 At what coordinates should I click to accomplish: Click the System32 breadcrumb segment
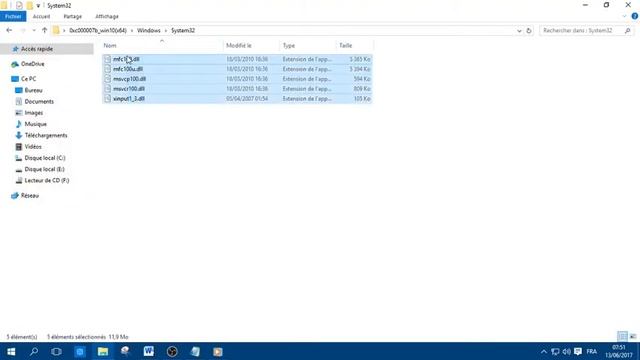click(183, 31)
